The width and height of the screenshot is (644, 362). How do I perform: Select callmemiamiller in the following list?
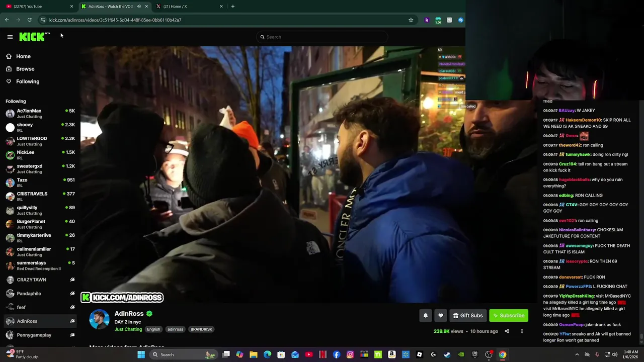click(39, 251)
